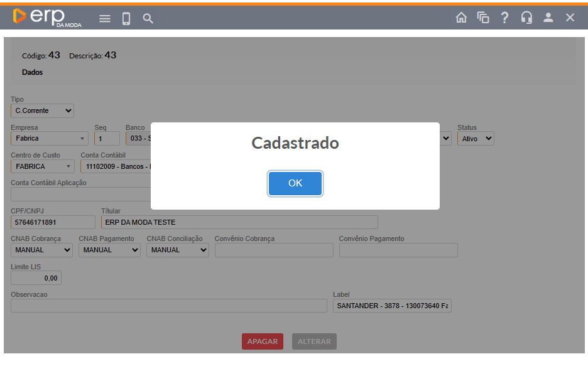The image size is (588, 386).
Task: Open the user profile icon
Action: [548, 18]
